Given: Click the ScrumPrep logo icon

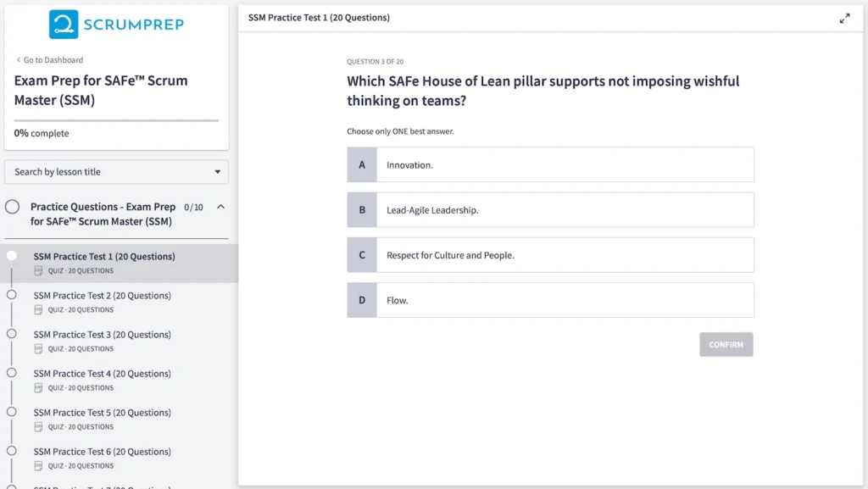Looking at the screenshot, I should 64,25.
